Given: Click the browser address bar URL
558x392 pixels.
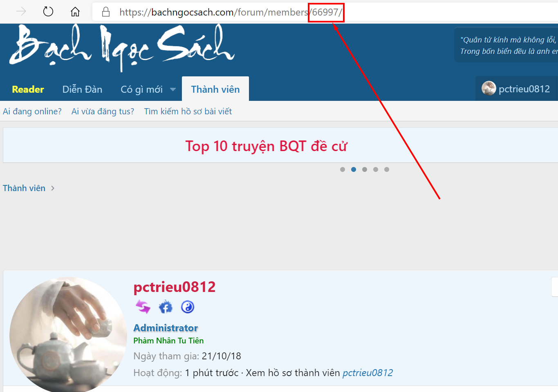Looking at the screenshot, I should [229, 12].
